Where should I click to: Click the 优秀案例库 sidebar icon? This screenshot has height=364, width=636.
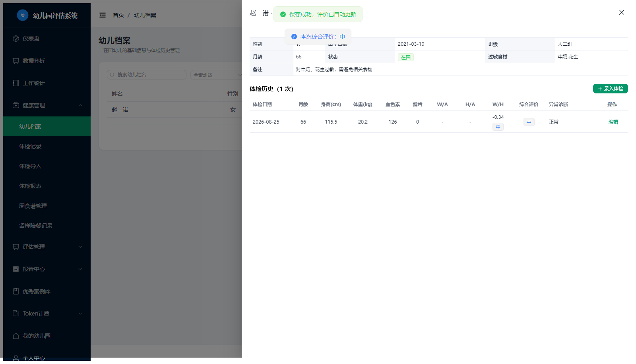[16, 291]
